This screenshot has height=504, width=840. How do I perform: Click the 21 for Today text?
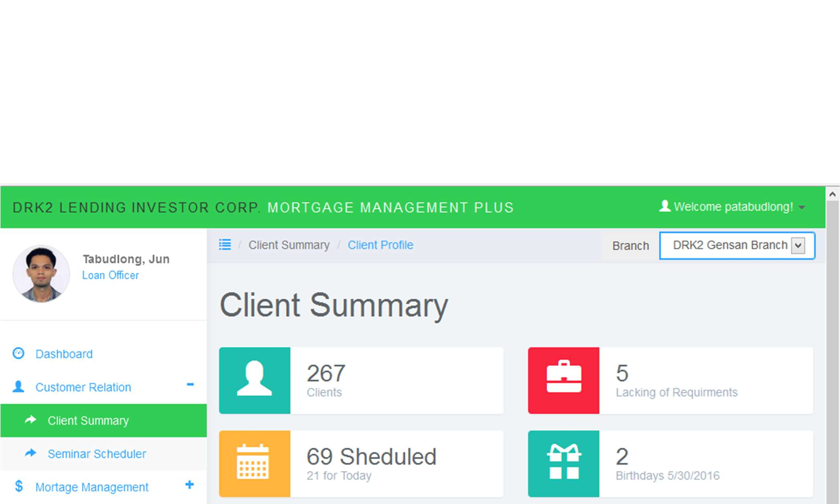click(x=339, y=476)
